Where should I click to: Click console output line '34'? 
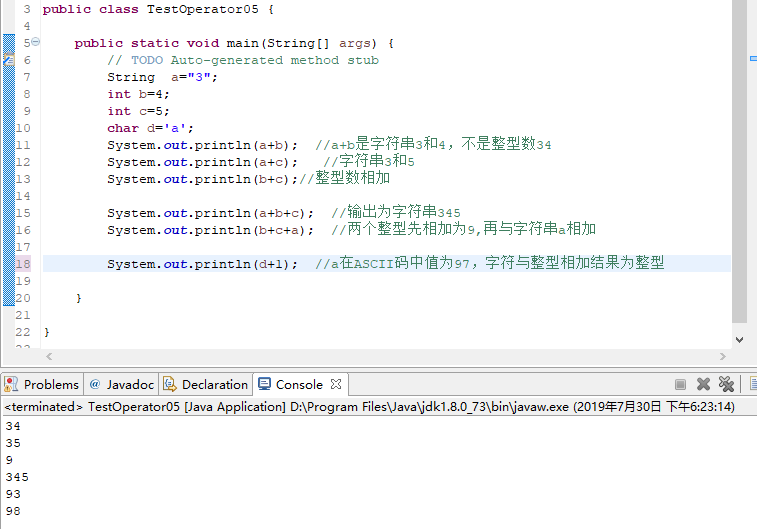coord(13,426)
